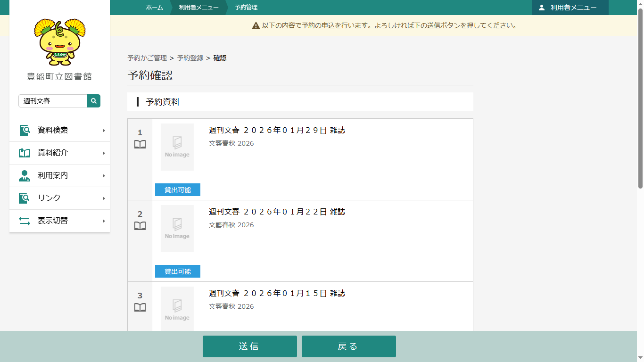Click the book icon under item number 1
This screenshot has width=644, height=362.
[x=140, y=144]
